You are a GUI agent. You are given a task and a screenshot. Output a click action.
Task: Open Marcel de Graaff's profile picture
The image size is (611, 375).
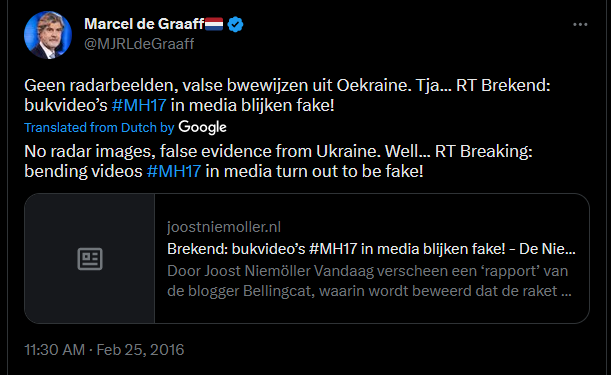click(48, 35)
